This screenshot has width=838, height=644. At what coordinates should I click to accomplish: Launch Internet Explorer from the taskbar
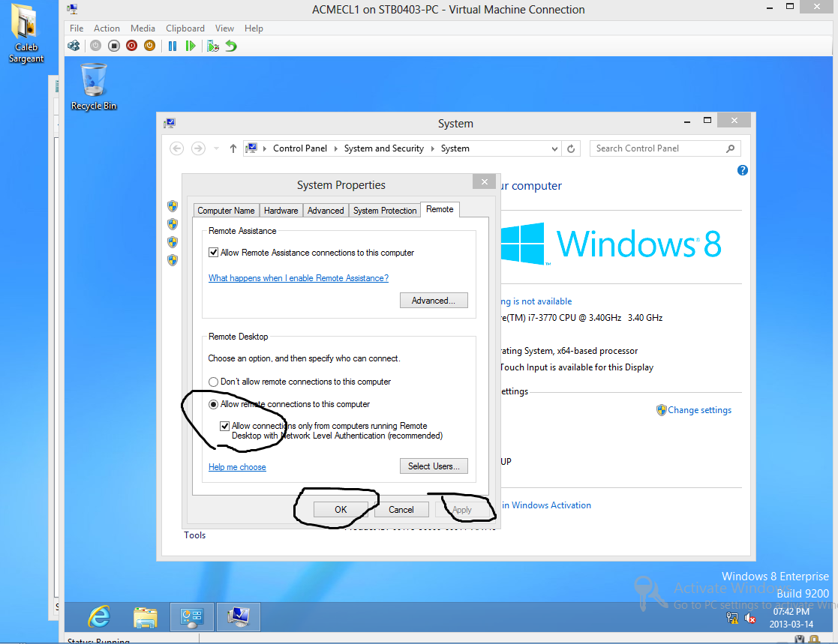point(99,617)
